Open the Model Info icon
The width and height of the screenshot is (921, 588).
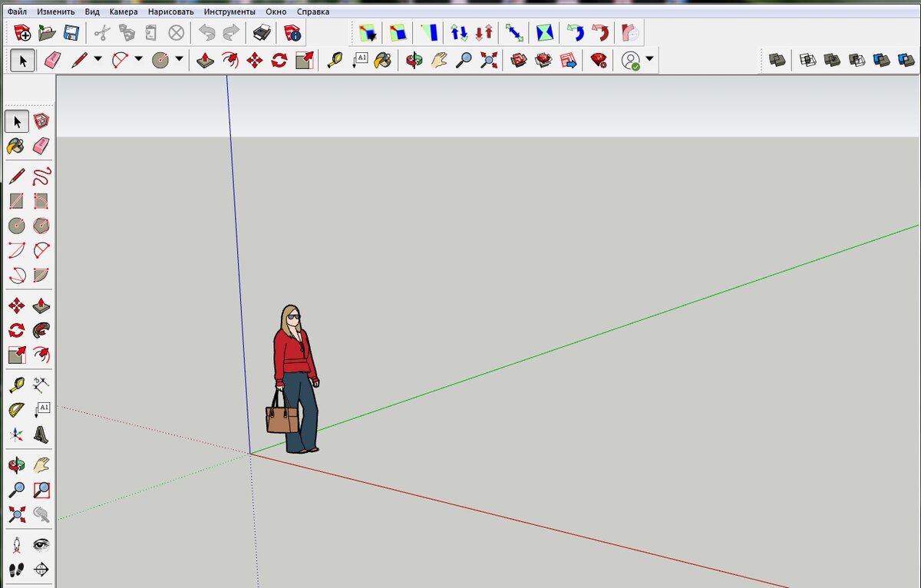click(x=292, y=33)
